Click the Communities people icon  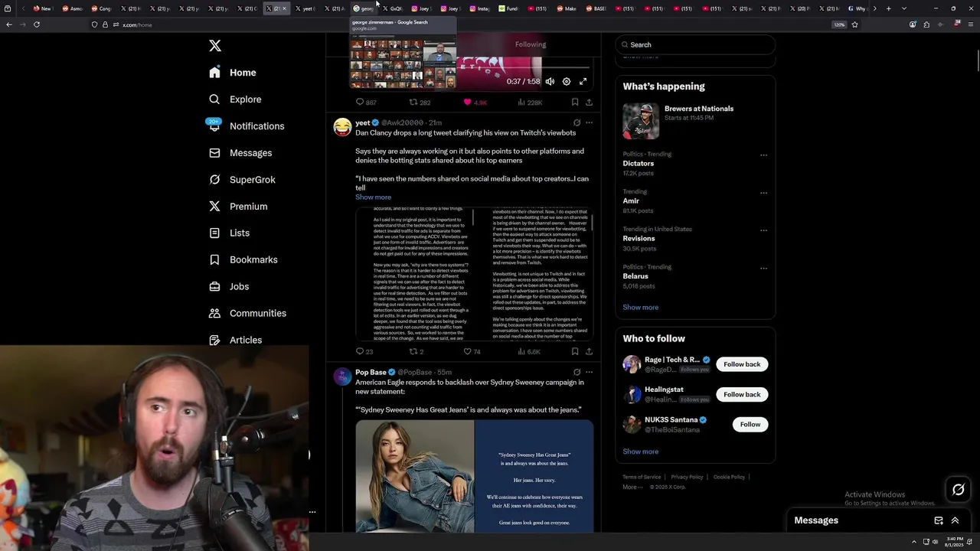pyautogui.click(x=214, y=314)
